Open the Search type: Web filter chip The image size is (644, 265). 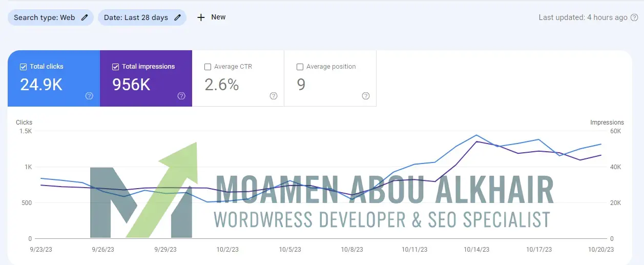(45, 17)
